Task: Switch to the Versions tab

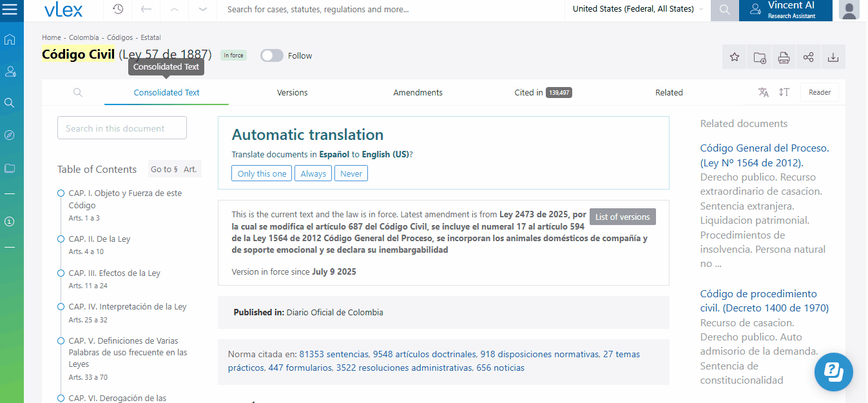Action: click(x=292, y=92)
